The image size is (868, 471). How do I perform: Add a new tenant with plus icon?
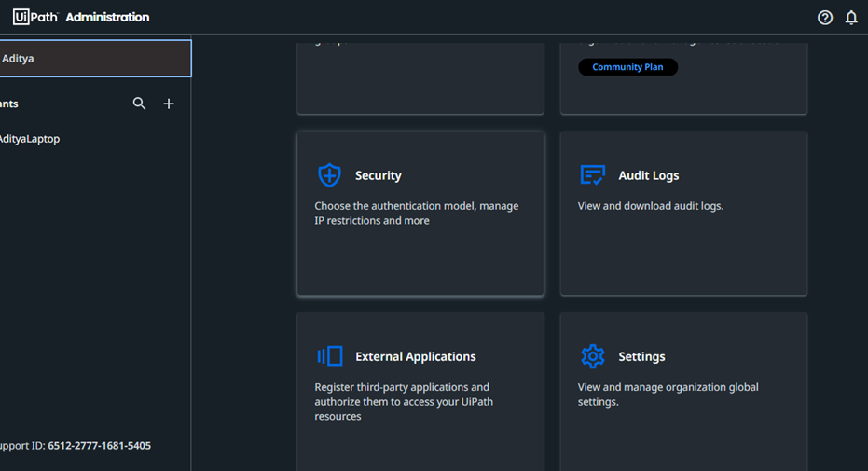[169, 104]
